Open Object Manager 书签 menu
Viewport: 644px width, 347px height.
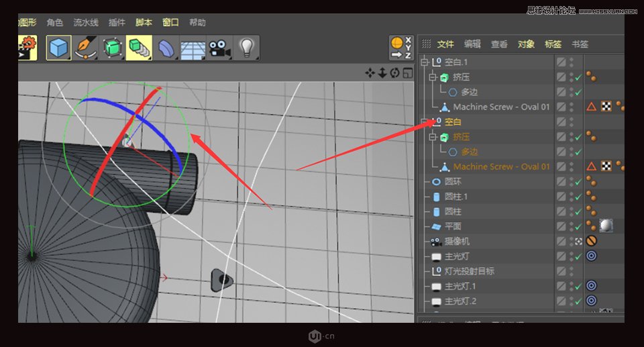click(580, 44)
